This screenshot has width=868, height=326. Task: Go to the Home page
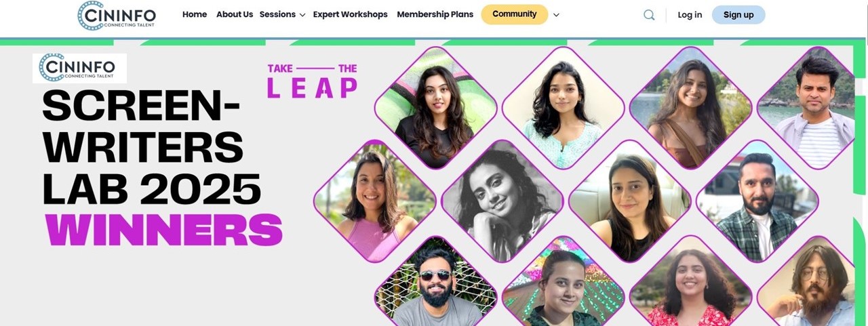click(x=195, y=14)
